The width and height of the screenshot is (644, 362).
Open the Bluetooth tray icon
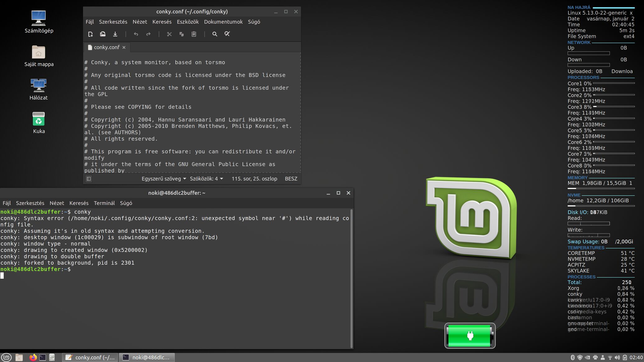tap(572, 358)
